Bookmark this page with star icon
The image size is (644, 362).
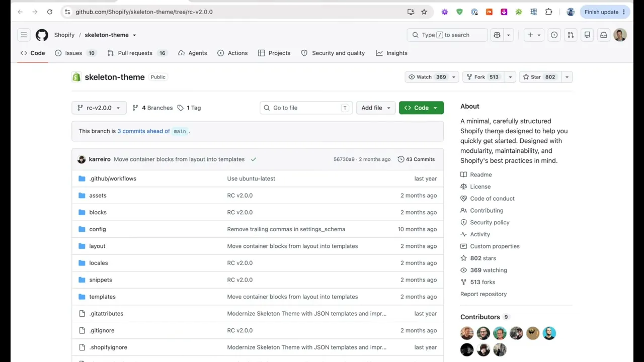coord(424,12)
